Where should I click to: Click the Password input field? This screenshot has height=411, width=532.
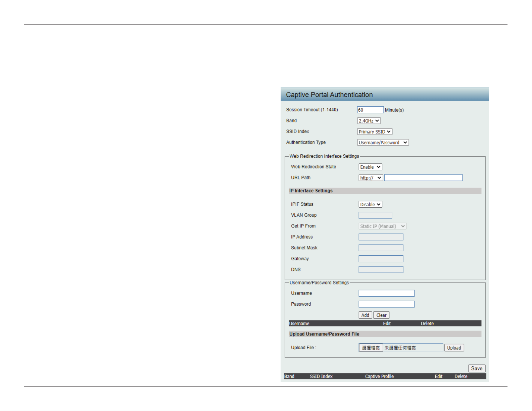tap(387, 304)
